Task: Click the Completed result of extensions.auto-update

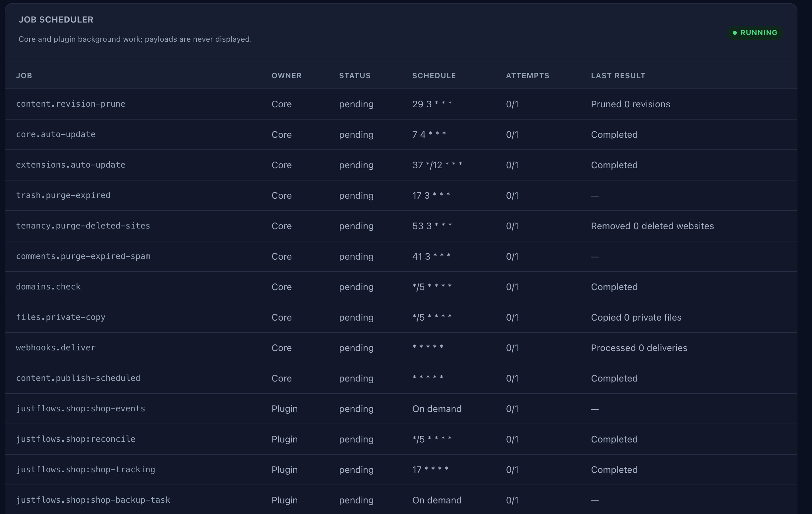Action: tap(614, 165)
